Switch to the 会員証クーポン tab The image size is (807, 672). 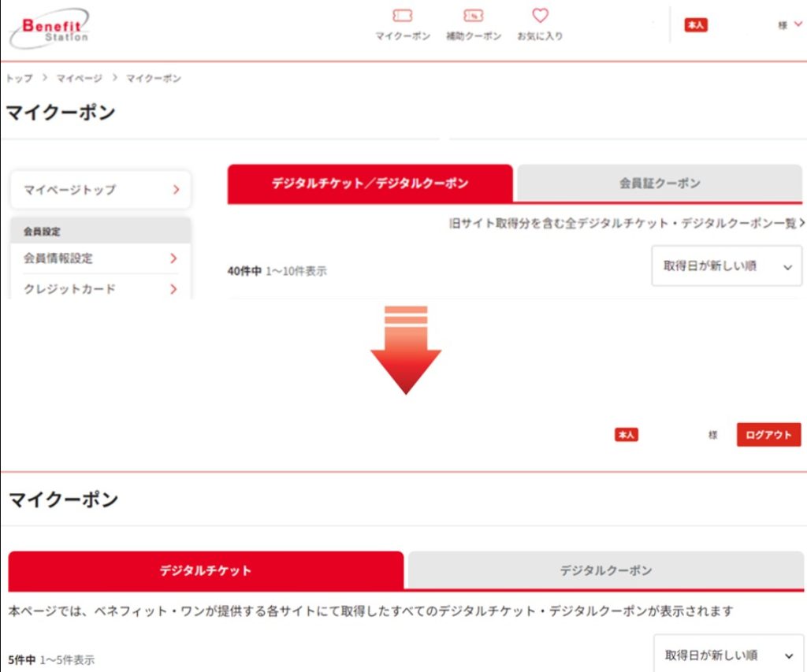click(659, 184)
